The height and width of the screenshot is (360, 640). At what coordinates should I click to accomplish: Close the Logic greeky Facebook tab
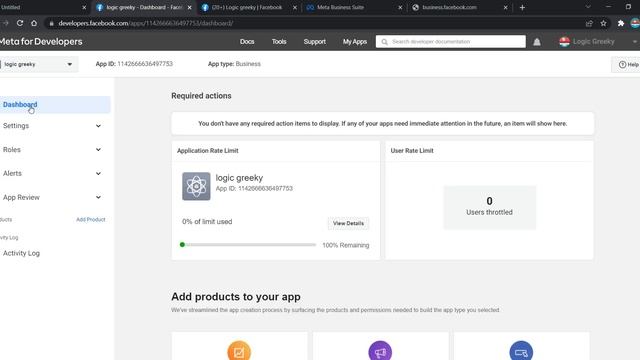pos(295,7)
